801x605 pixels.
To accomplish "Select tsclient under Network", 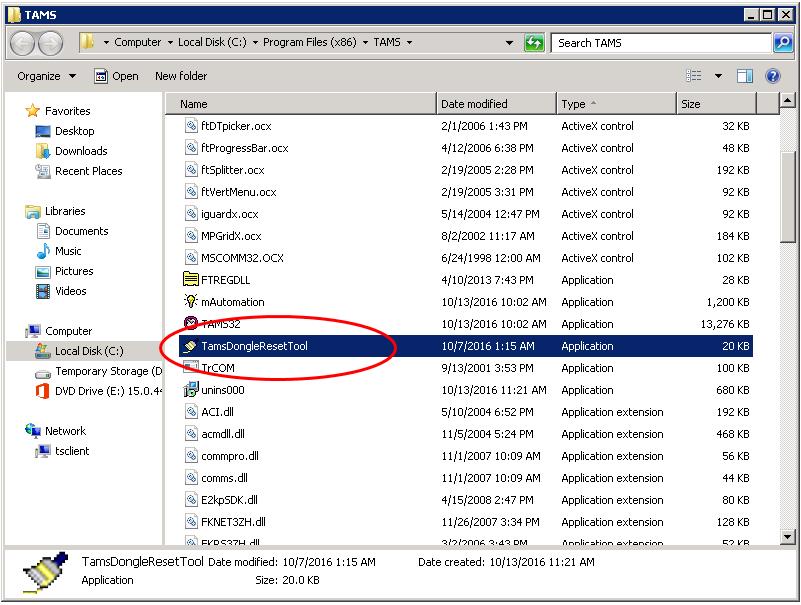I will (72, 451).
